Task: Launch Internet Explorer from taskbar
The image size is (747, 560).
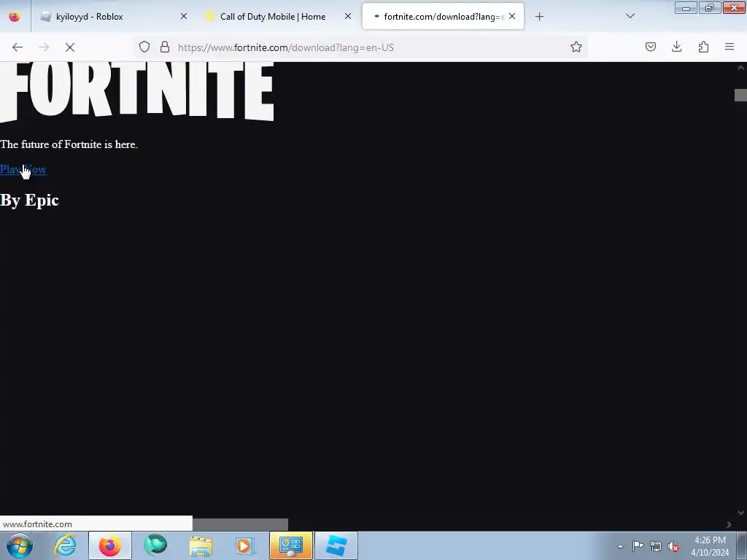Action: coord(65,545)
